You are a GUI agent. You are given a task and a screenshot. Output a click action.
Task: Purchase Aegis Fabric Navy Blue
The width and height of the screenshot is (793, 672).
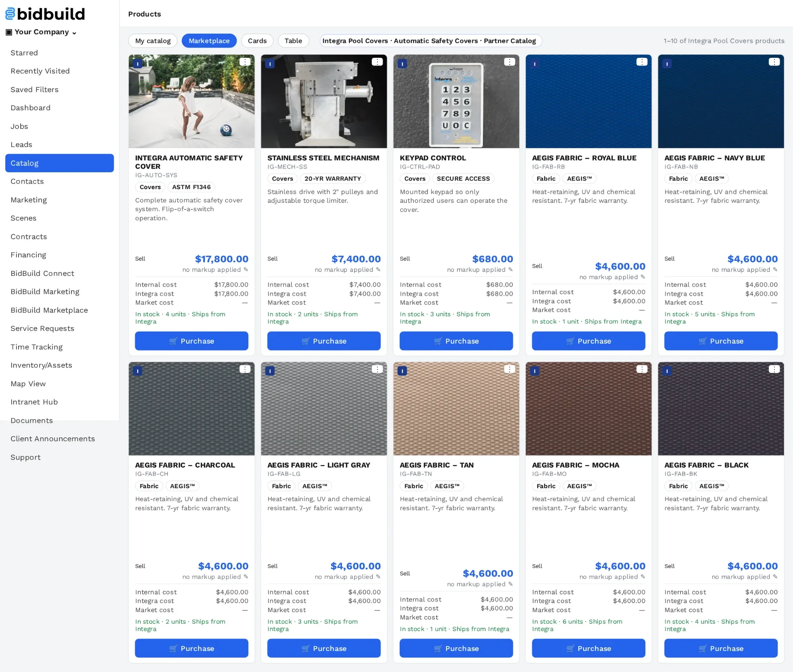pos(721,341)
